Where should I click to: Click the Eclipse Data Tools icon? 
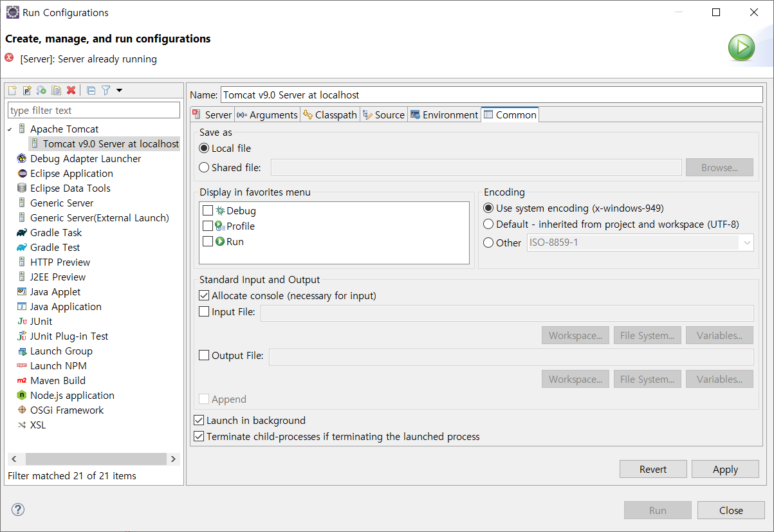(22, 188)
